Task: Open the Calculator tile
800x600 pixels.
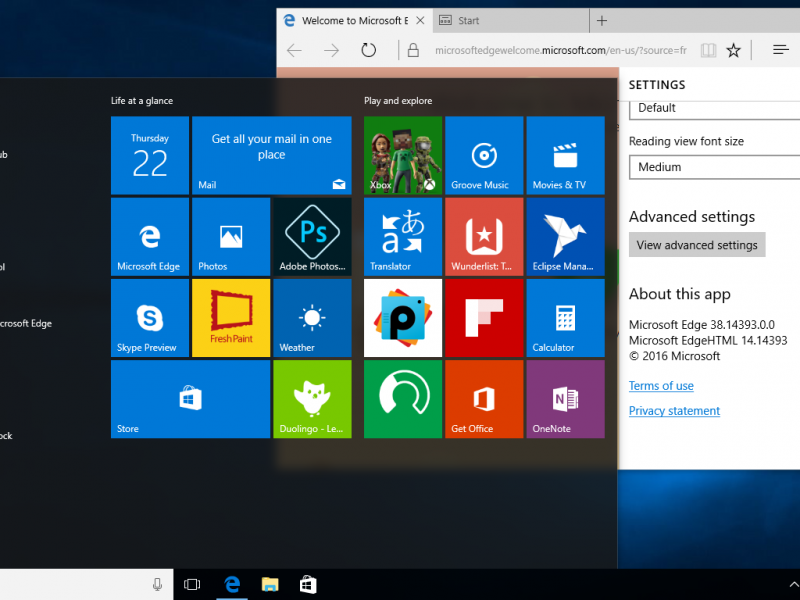Action: tap(565, 318)
